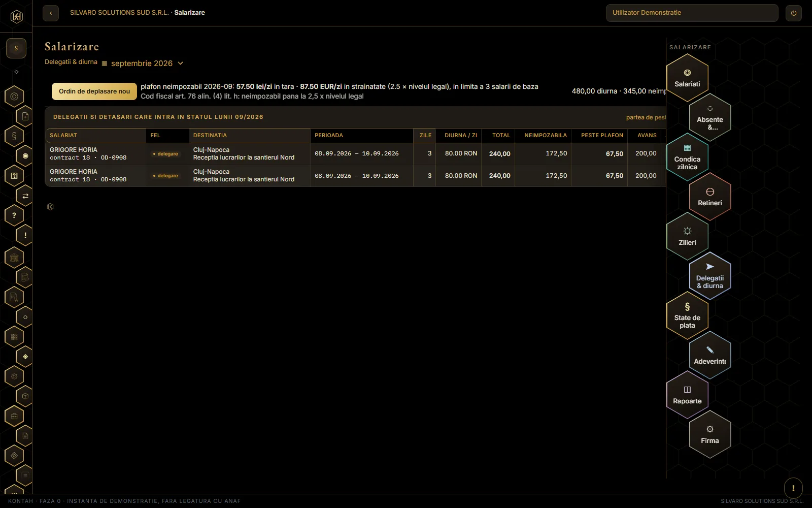Click GRIGORE HORIA name in second row

pos(74,172)
